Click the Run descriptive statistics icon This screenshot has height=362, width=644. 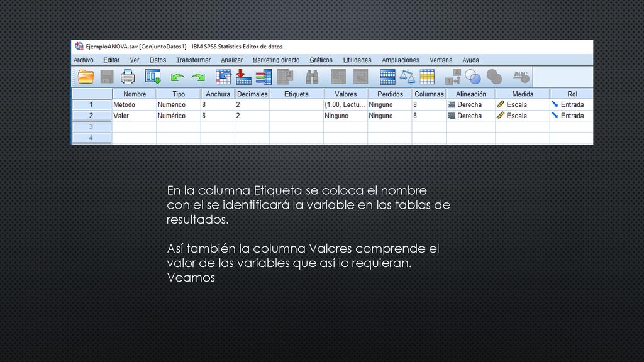285,77
